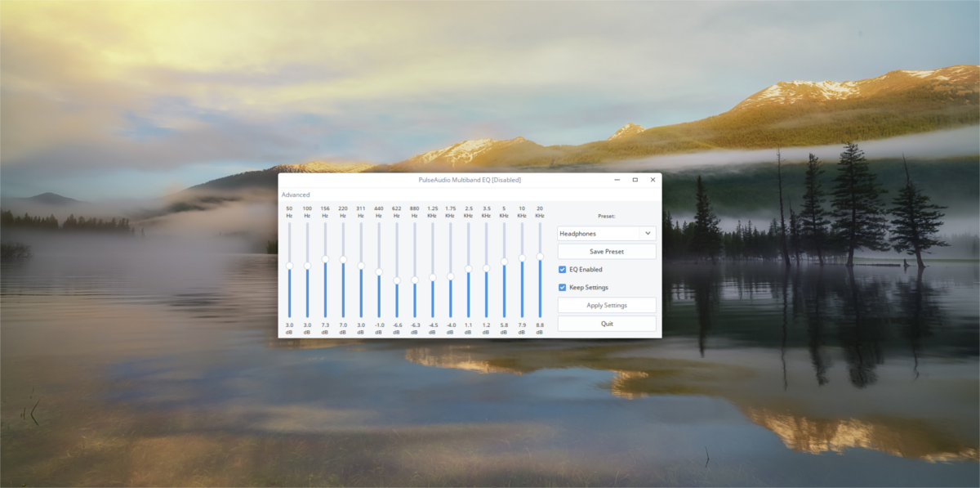Expand the Preset dropdown arrow
The width and height of the screenshot is (980, 488).
coord(648,233)
